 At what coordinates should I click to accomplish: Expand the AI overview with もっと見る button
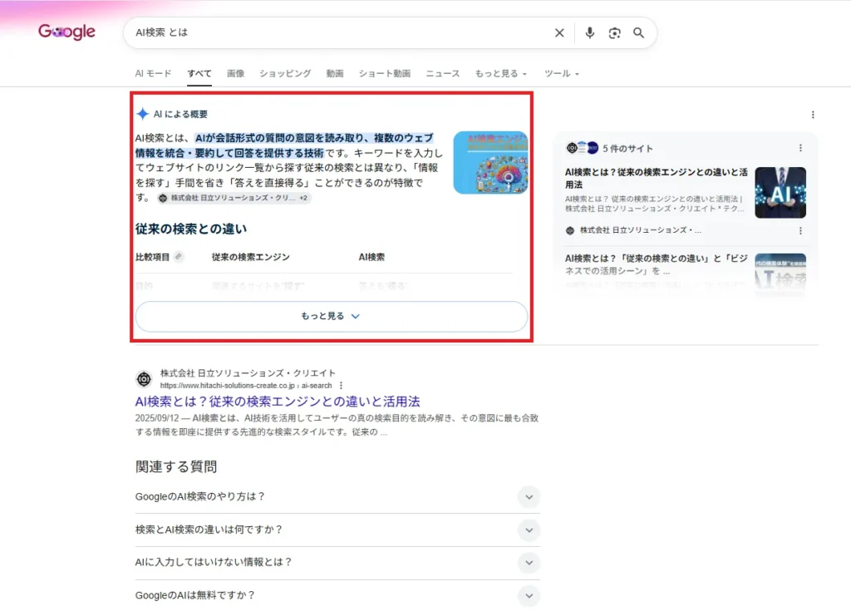pos(331,316)
